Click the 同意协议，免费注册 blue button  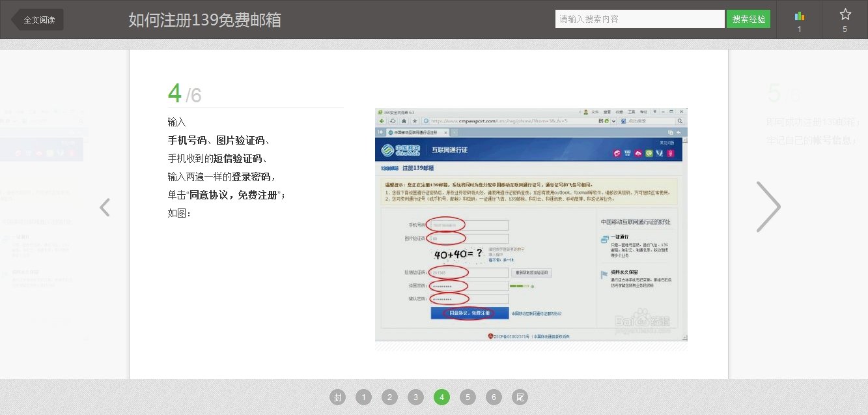tap(471, 313)
